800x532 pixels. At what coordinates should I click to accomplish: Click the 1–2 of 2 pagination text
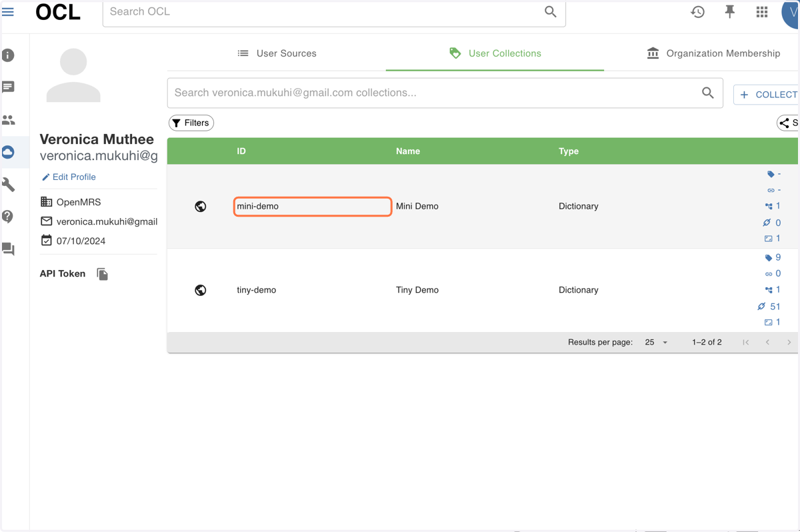pos(707,342)
